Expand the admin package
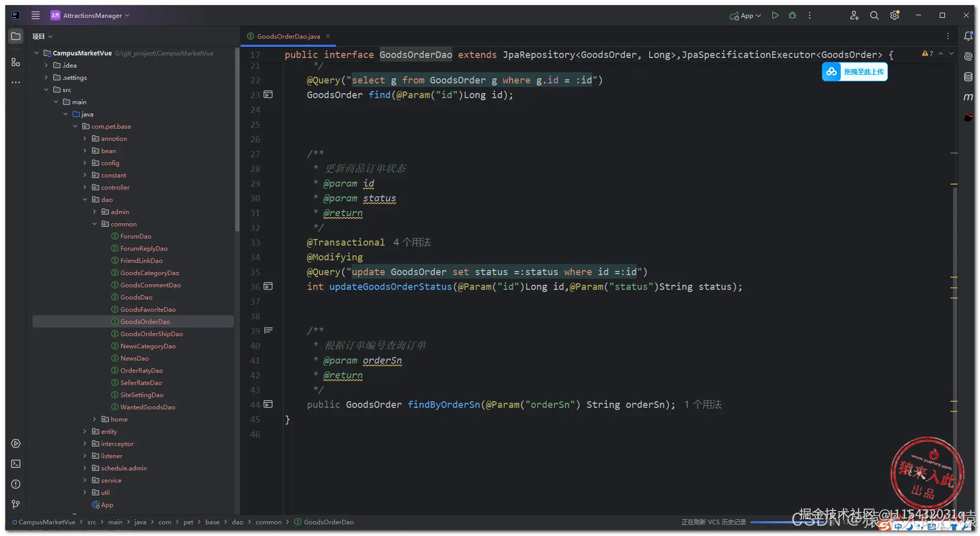This screenshot has height=536, width=980. [x=95, y=212]
